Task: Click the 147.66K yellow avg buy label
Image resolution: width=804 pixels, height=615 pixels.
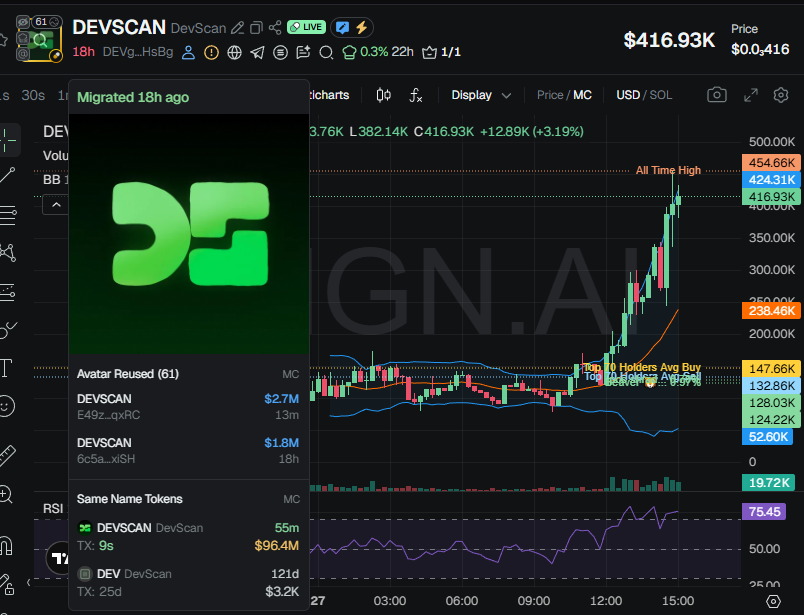Action: click(771, 369)
